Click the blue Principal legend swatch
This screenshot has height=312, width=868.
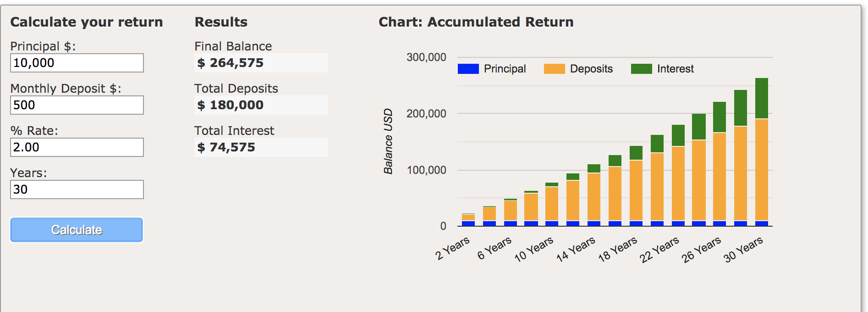coord(468,69)
